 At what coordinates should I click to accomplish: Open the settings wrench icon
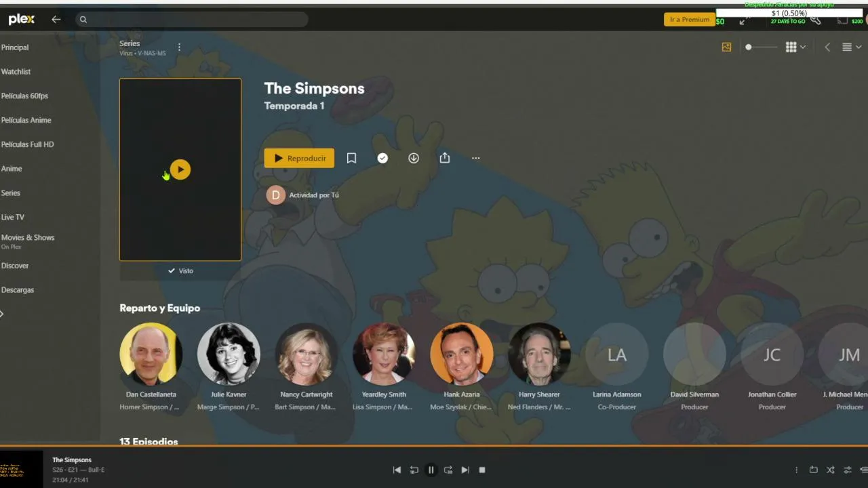click(816, 20)
